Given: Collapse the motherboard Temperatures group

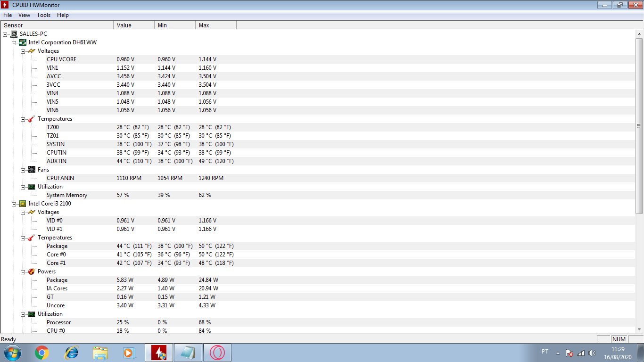Looking at the screenshot, I should 23,119.
